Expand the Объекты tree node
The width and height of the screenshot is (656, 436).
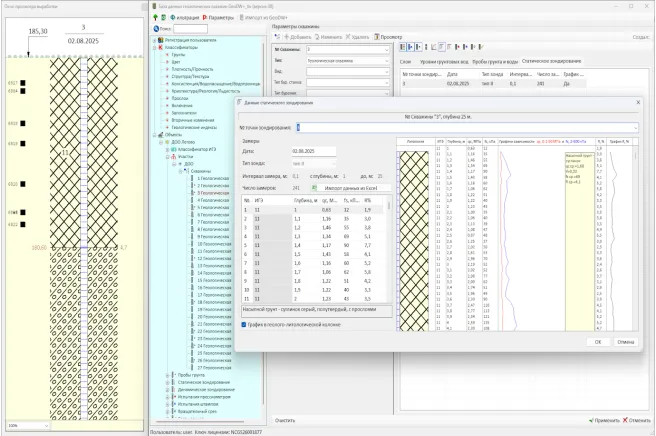[154, 133]
